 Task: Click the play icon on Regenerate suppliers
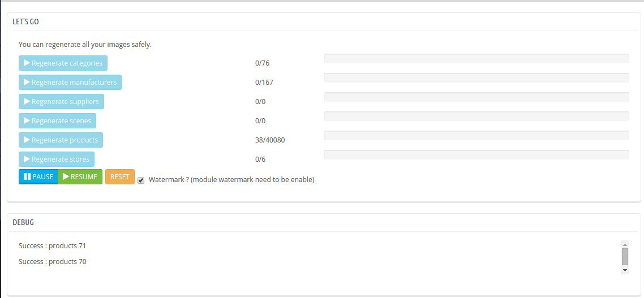point(27,101)
